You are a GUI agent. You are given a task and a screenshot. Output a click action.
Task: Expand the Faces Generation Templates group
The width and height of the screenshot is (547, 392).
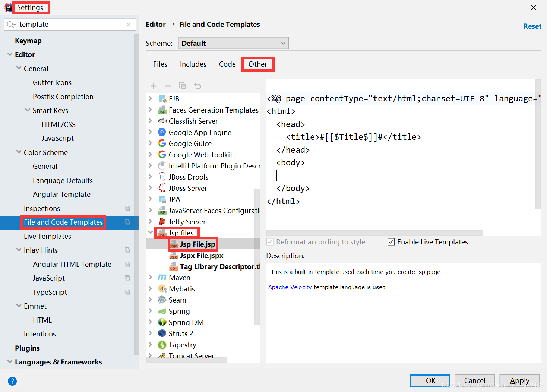150,110
